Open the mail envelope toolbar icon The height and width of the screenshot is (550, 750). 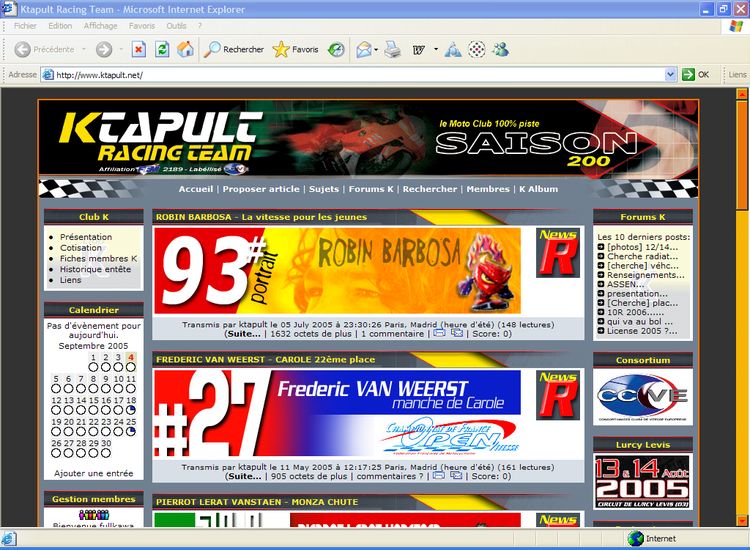pyautogui.click(x=364, y=49)
